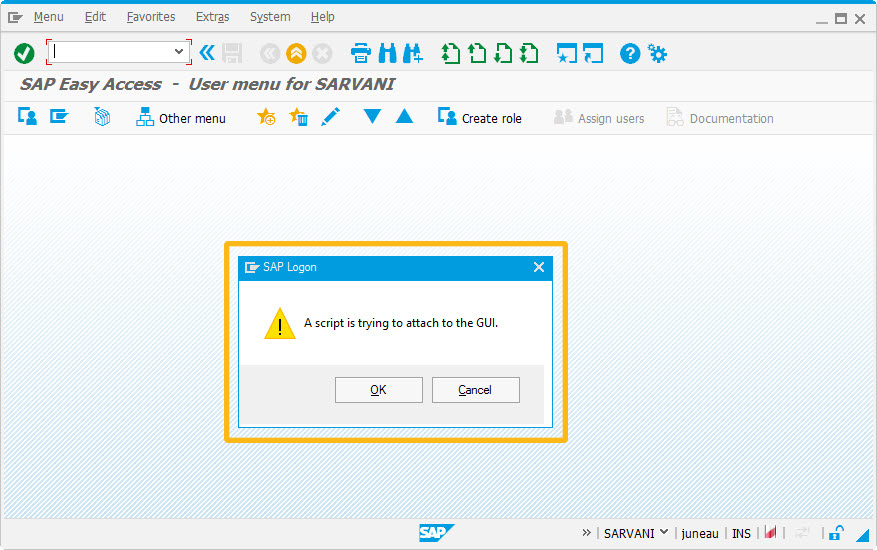Image resolution: width=877 pixels, height=550 pixels.
Task: Click the red chart status bar icon
Action: (771, 532)
